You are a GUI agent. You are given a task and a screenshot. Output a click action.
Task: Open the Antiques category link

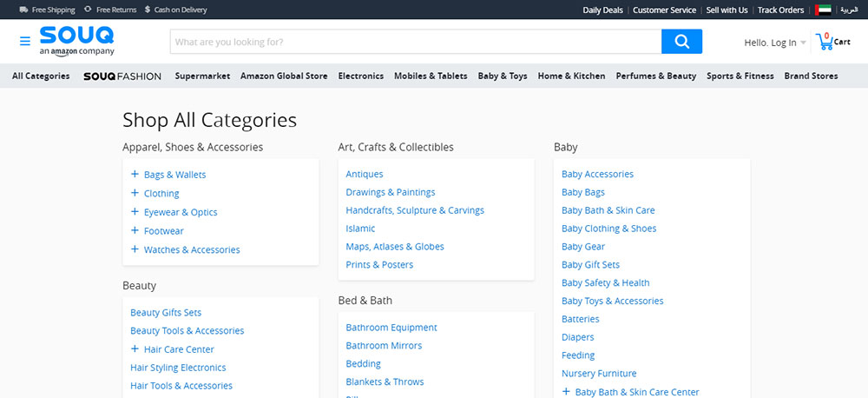pyautogui.click(x=365, y=174)
